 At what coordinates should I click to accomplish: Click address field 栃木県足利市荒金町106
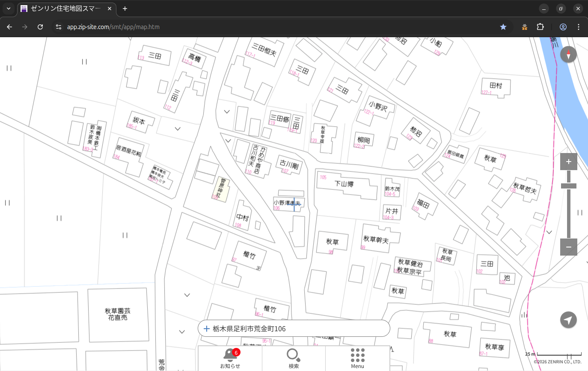pyautogui.click(x=295, y=329)
